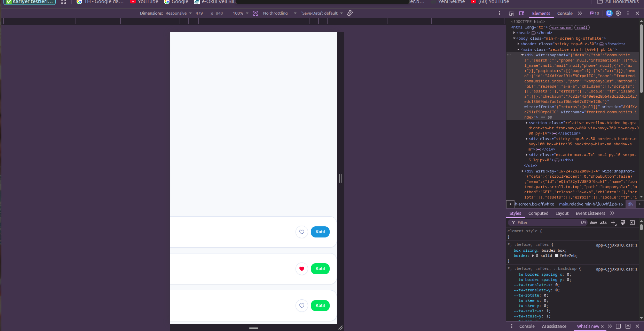Viewport: 644px width, 331px height.
Task: Open the Event Listeners tab
Action: pos(590,213)
